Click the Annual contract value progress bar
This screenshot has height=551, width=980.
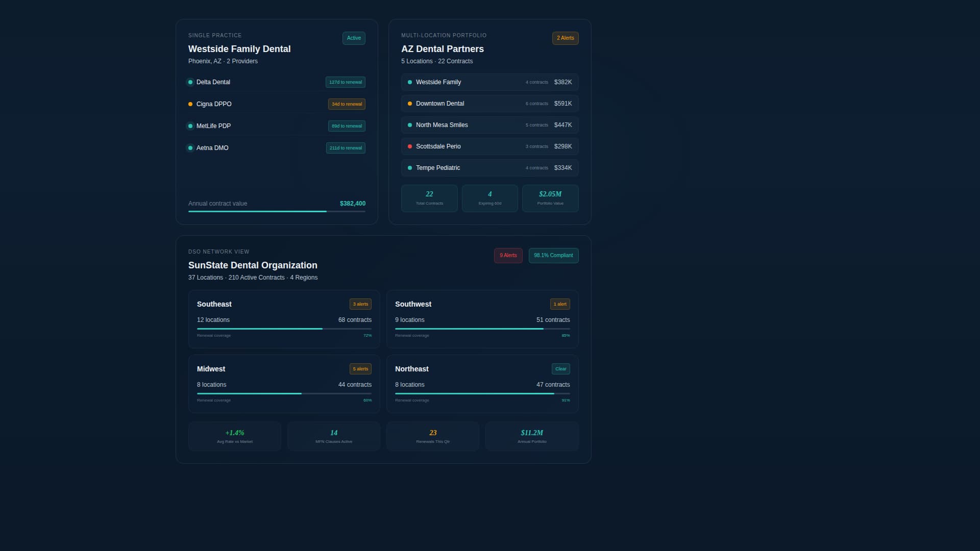click(277, 211)
